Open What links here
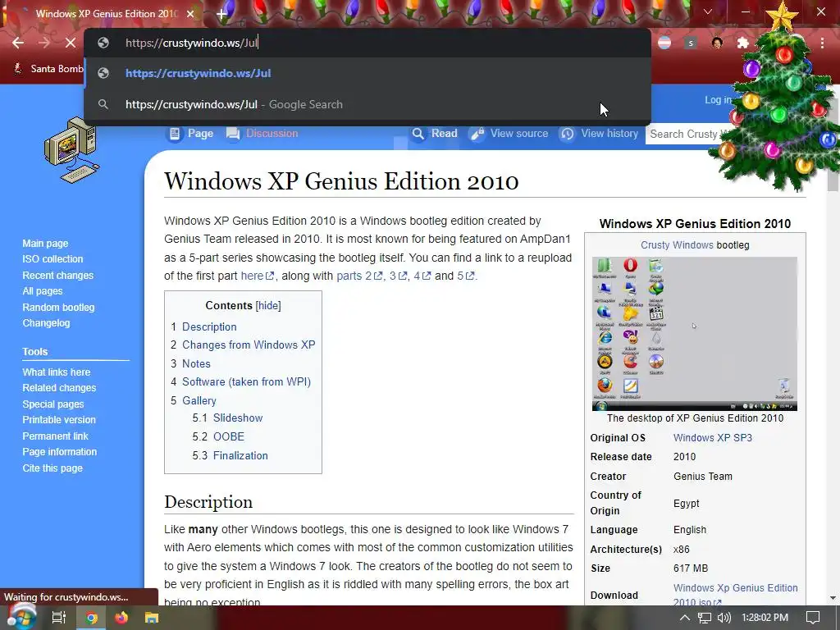The width and height of the screenshot is (840, 630). click(57, 372)
